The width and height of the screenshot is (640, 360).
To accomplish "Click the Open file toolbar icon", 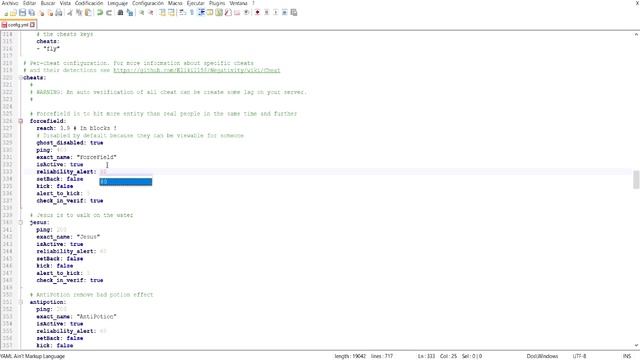I will 13,13.
